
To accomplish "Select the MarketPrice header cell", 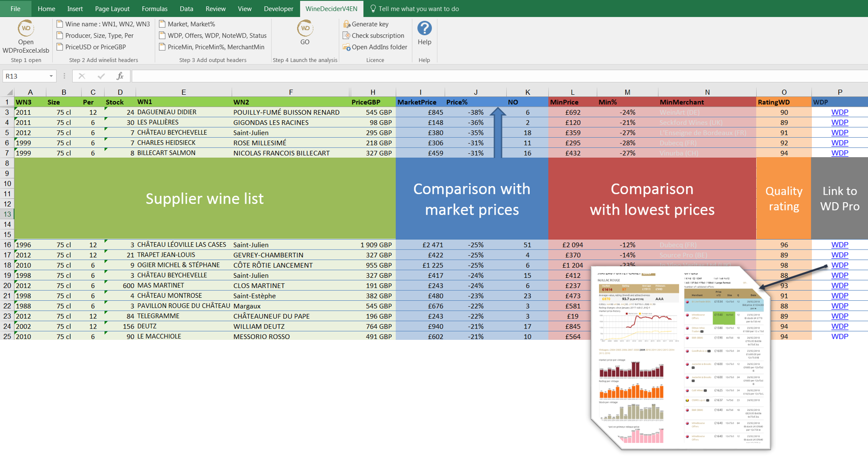I will click(x=420, y=102).
